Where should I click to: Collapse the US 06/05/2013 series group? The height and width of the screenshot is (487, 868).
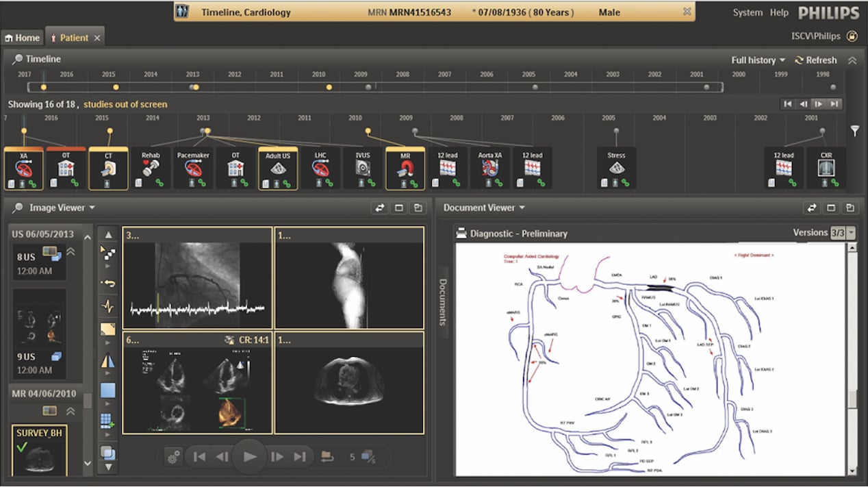point(71,251)
